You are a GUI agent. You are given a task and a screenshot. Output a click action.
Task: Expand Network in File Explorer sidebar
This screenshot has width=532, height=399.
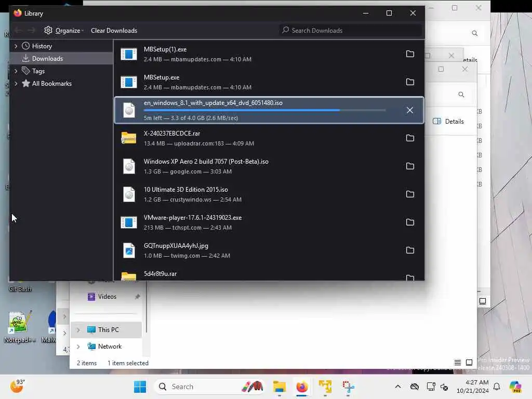tap(78, 347)
